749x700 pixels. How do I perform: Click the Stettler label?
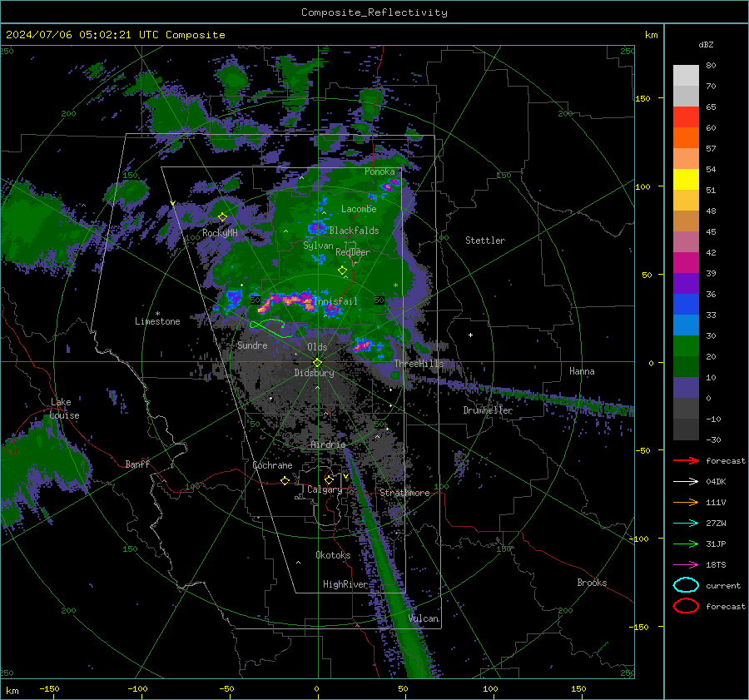[485, 241]
